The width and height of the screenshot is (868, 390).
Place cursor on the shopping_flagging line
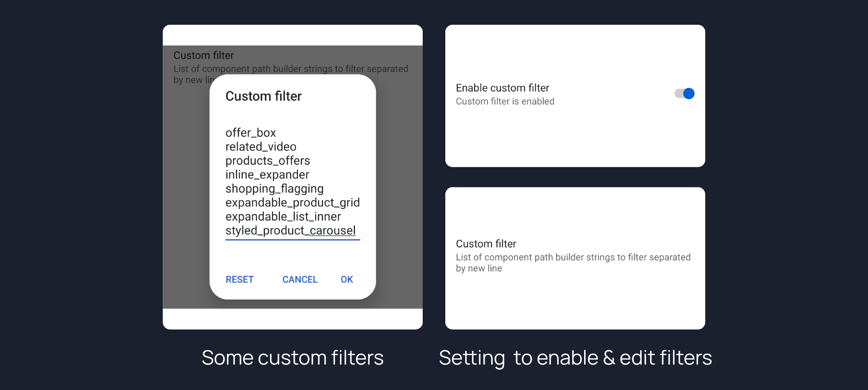(274, 189)
